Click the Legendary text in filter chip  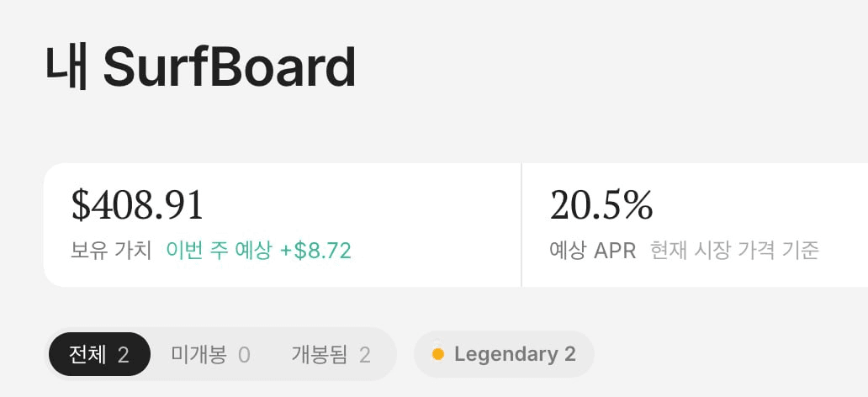coord(506,354)
